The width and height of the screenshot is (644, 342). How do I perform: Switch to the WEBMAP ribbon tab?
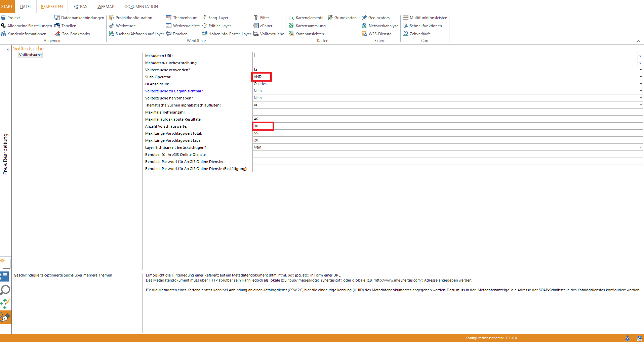[x=106, y=7]
